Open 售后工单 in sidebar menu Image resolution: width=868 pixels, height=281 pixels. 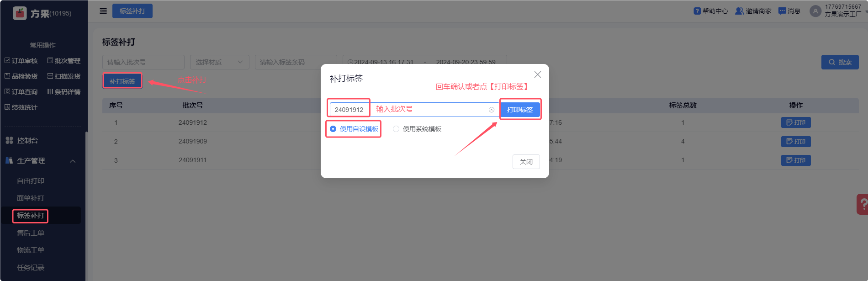coord(31,233)
